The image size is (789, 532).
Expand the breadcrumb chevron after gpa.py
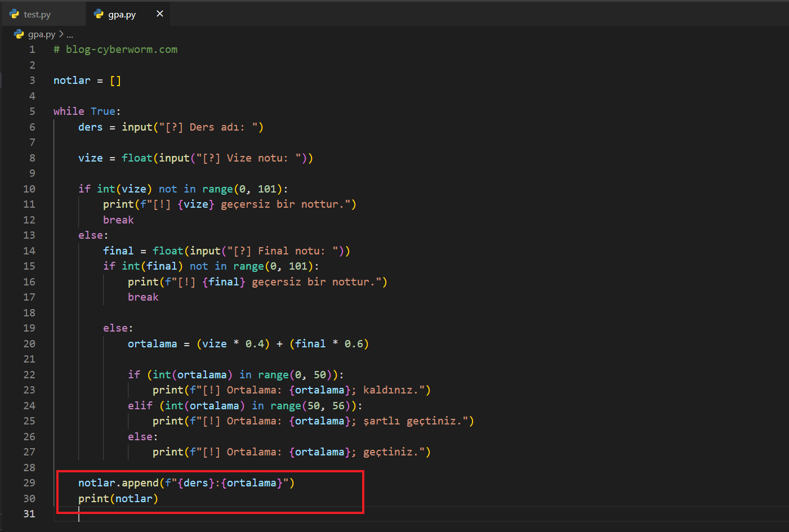(x=61, y=34)
